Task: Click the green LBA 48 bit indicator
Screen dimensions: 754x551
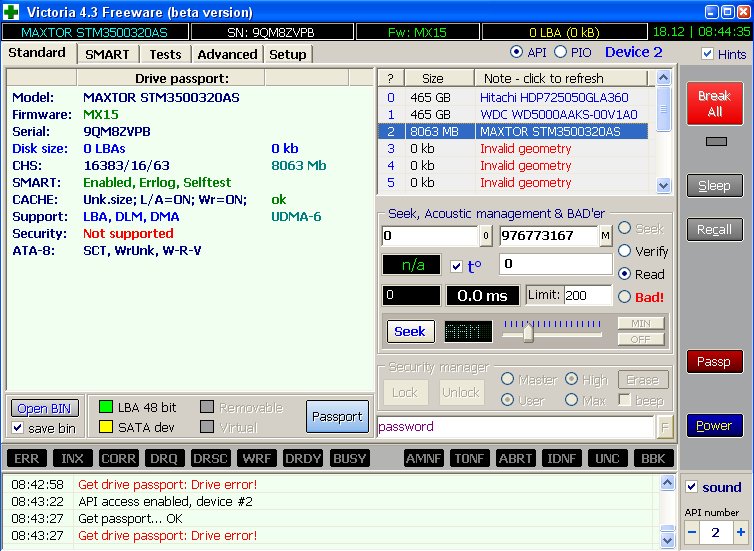Action: (x=105, y=407)
